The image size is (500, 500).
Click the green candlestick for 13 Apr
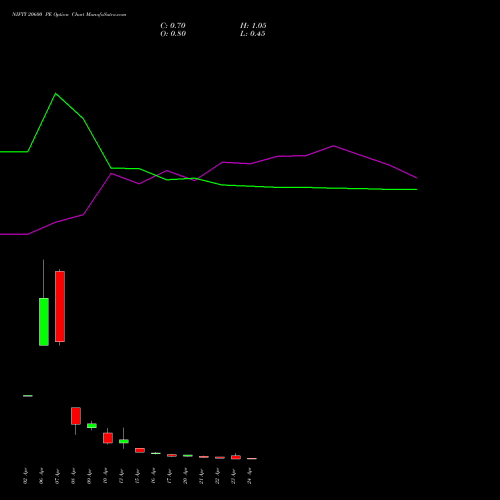click(x=124, y=441)
